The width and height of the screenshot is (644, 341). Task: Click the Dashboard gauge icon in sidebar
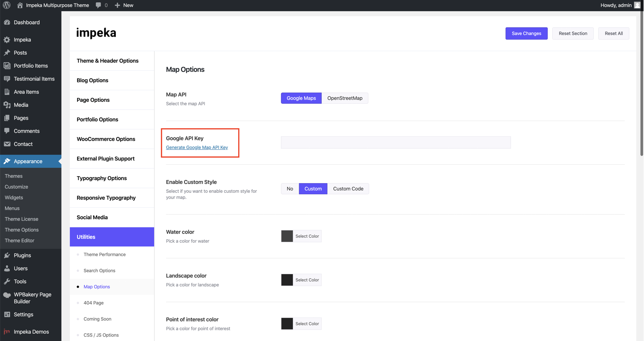7,22
